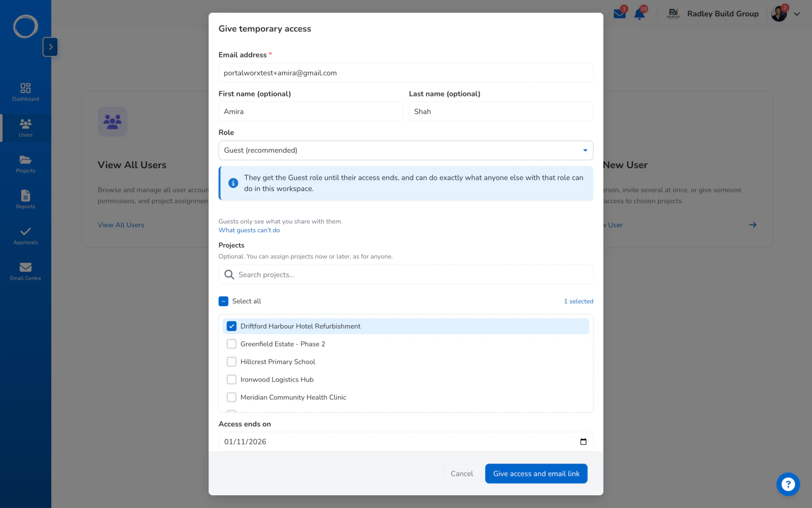Viewport: 812px width, 508px height.
Task: Open the Role dropdown
Action: pos(406,150)
